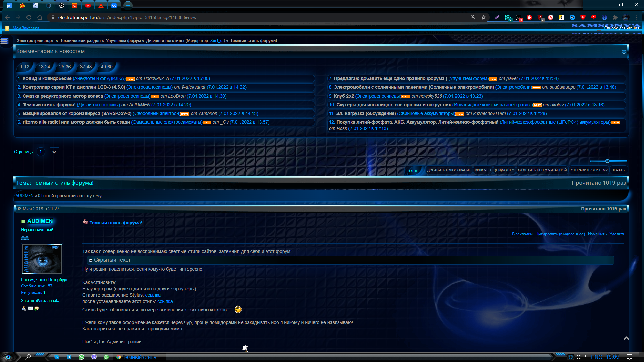This screenshot has height=362, width=644.
Task: Expand the Скрытый текст spoiler
Action: point(91,260)
